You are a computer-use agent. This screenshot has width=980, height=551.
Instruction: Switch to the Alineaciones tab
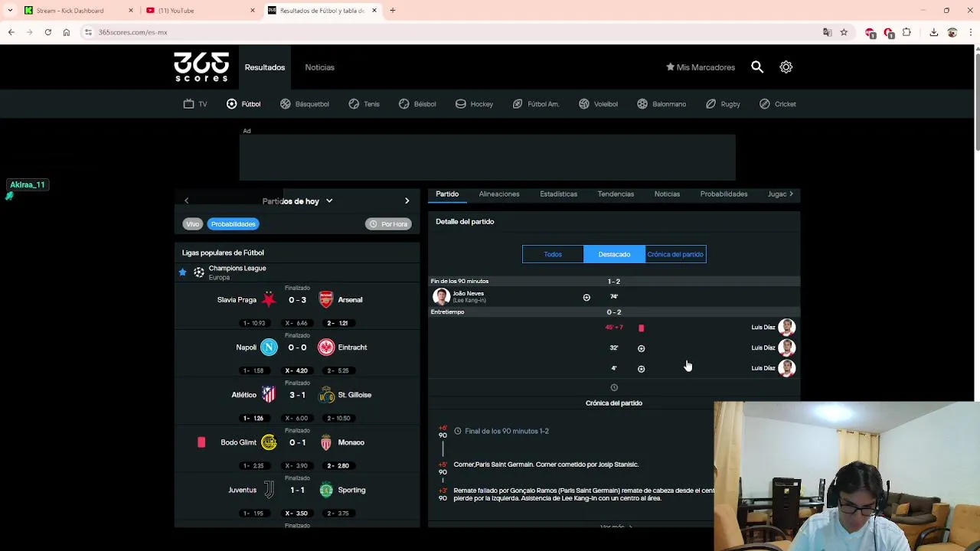click(x=499, y=194)
